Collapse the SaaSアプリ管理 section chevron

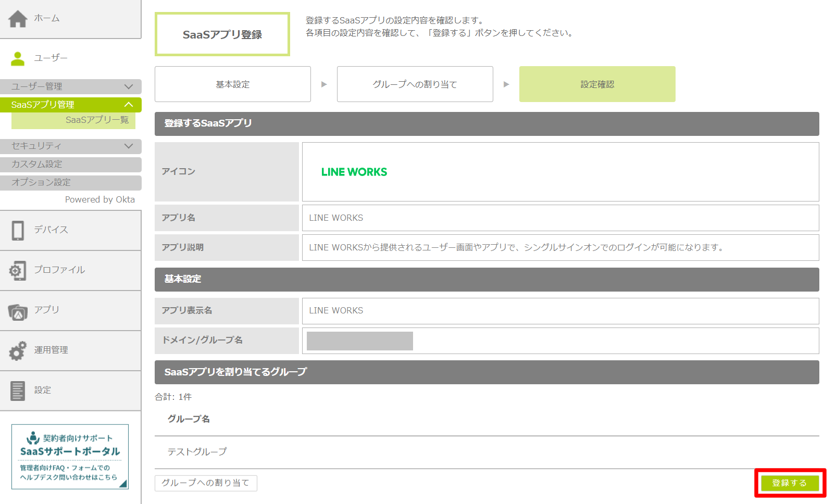click(x=129, y=105)
